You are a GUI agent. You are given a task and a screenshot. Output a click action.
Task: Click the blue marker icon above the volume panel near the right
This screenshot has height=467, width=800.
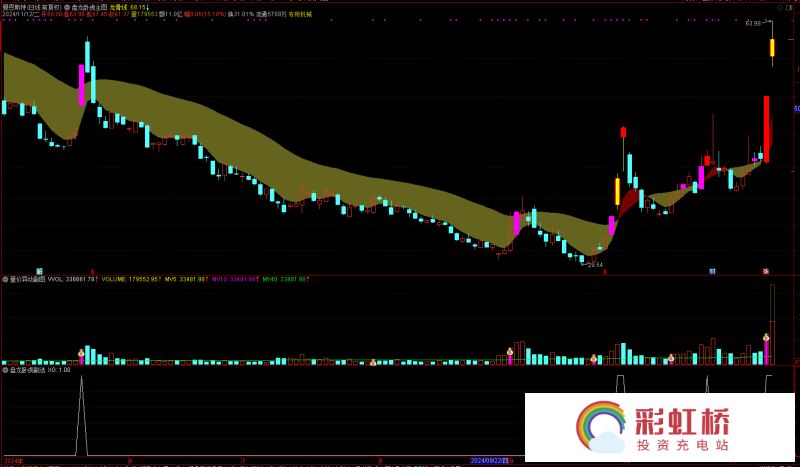(713, 271)
